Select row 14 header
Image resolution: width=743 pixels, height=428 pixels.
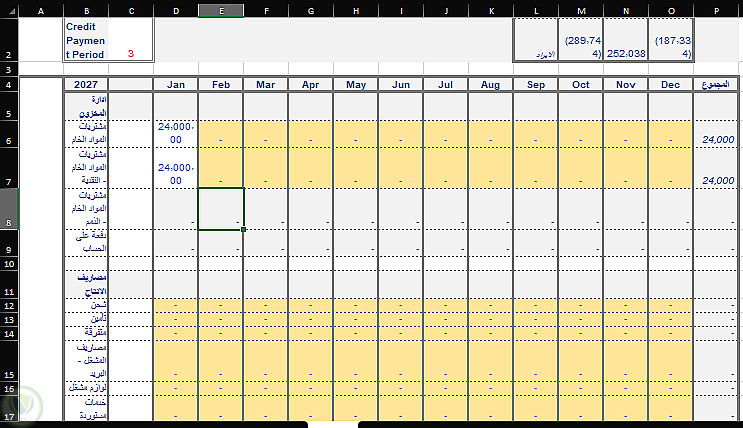(x=9, y=334)
